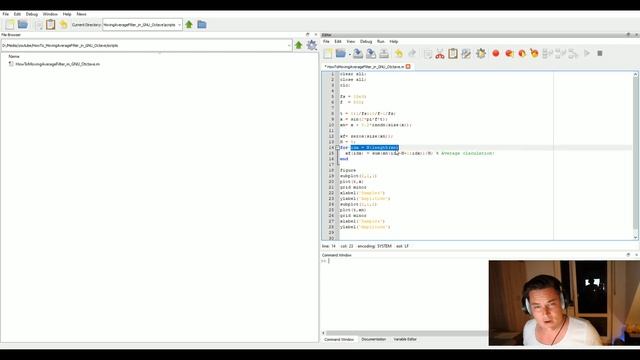
Task: Click the debugger Step In icon
Action: [x=560, y=53]
